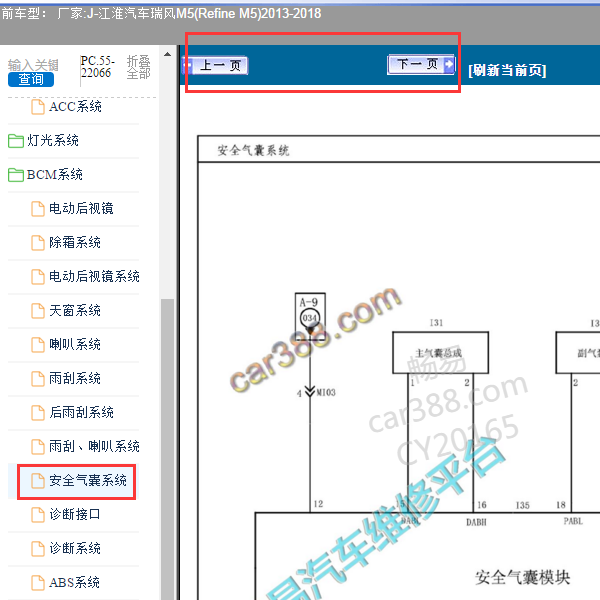Click the ABS系统 file icon

pyautogui.click(x=38, y=582)
